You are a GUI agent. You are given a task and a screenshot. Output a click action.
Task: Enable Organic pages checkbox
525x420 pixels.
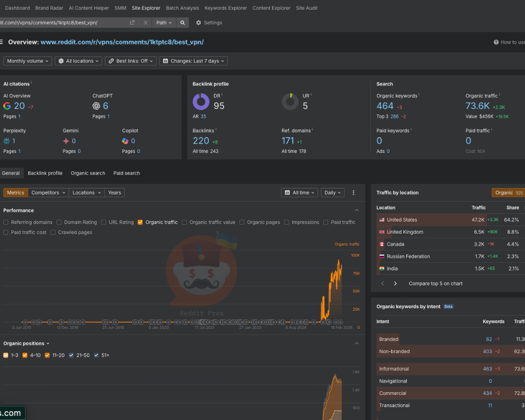(x=241, y=223)
